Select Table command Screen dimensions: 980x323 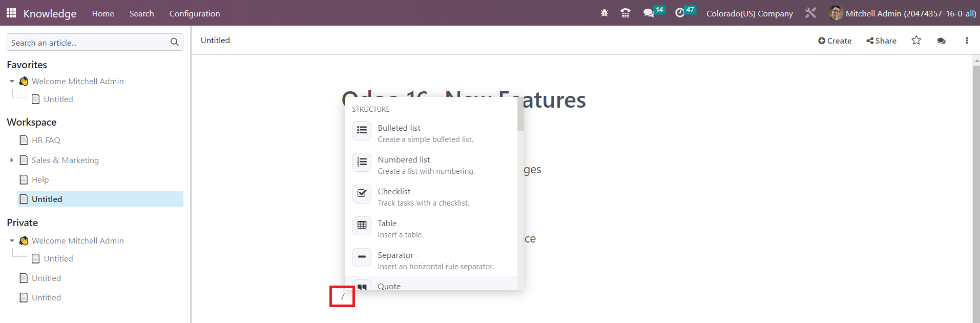click(x=431, y=229)
